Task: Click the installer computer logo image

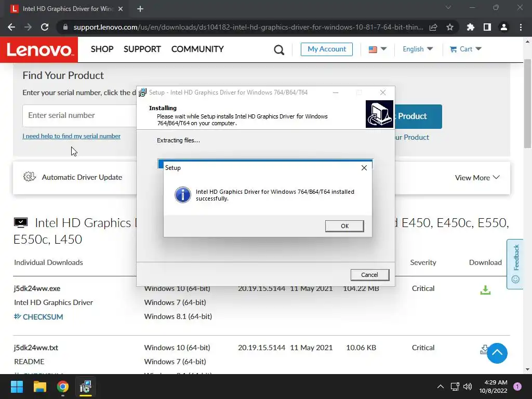Action: [x=379, y=114]
